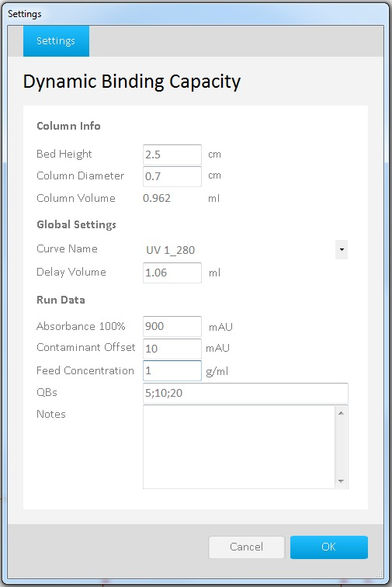Click the Column Volume value 0.962
The width and height of the screenshot is (392, 587).
(x=157, y=198)
